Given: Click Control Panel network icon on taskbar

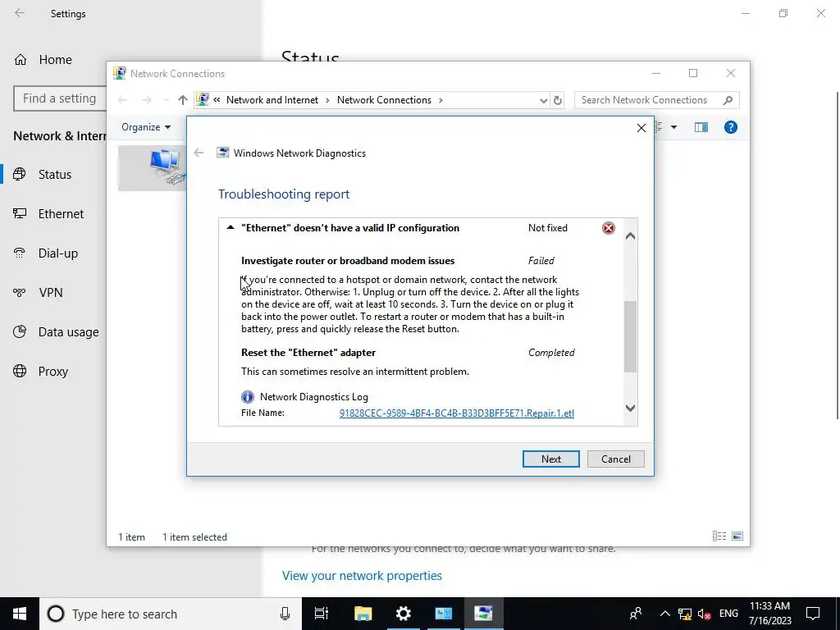Looking at the screenshot, I should [443, 614].
